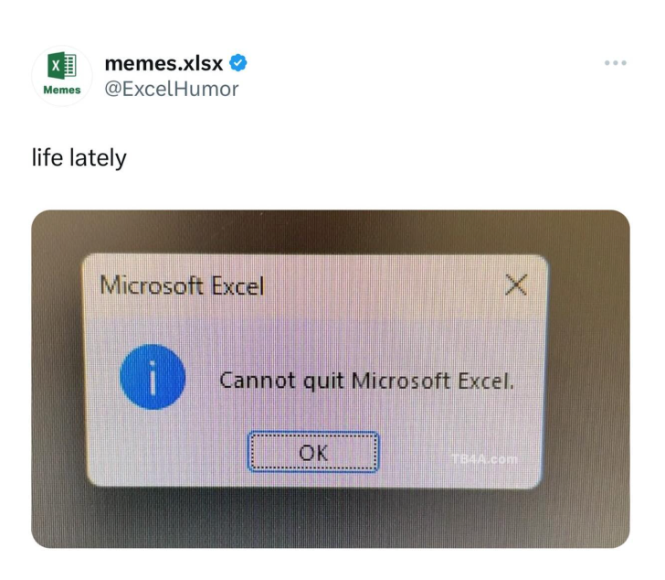Close the Microsoft Excel dialog with X
The height and width of the screenshot is (580, 665).
point(516,284)
